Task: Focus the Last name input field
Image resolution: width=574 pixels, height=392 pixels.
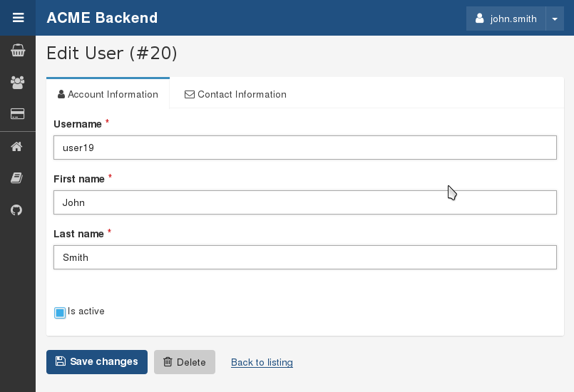Action: [305, 257]
